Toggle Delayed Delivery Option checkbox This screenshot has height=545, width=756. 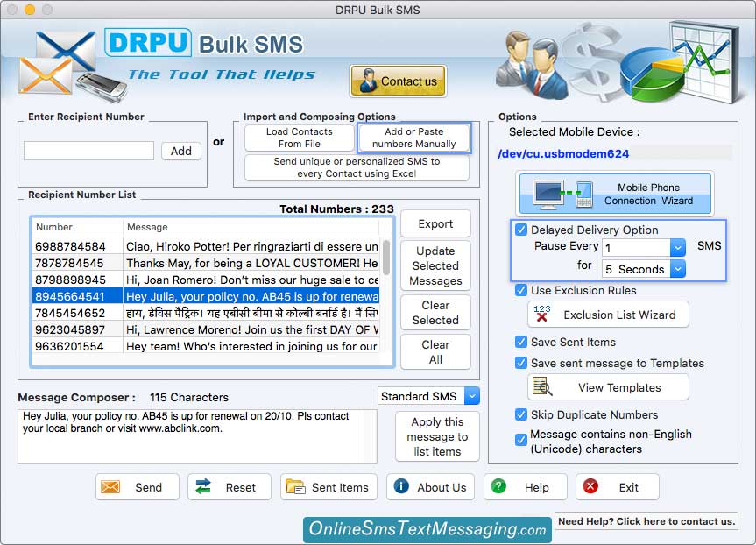coord(521,230)
